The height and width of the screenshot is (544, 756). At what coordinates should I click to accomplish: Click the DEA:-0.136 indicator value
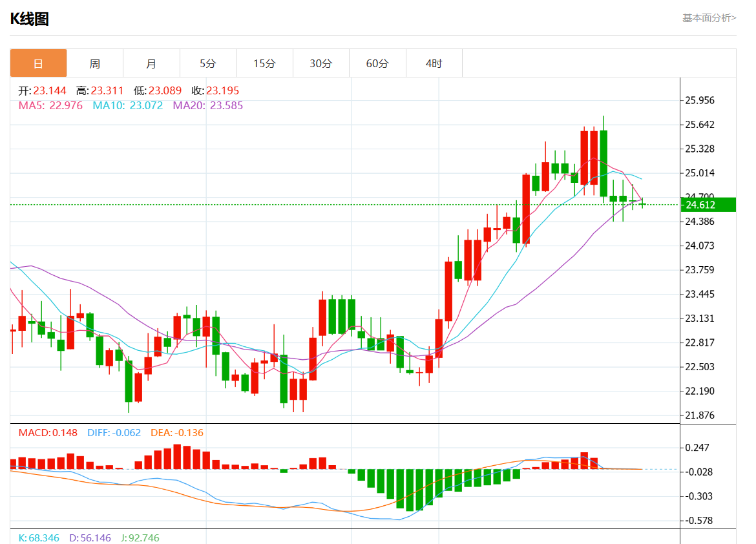click(x=177, y=433)
